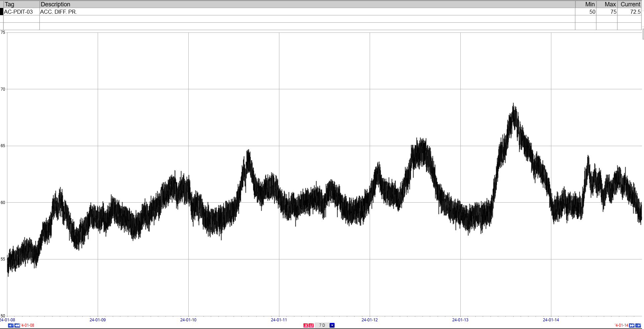
Task: Click the rewind double-arrow button
Action: 17,325
